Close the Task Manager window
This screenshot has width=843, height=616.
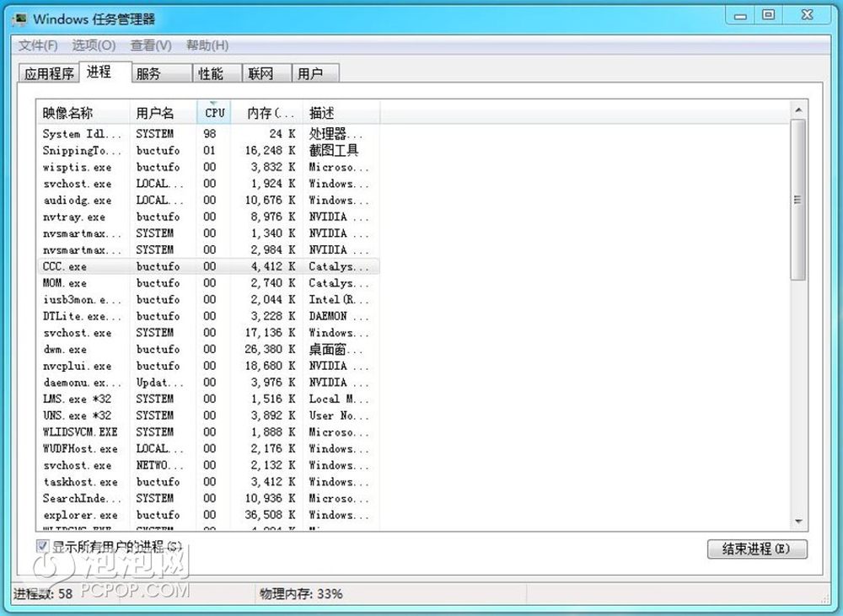pos(807,15)
